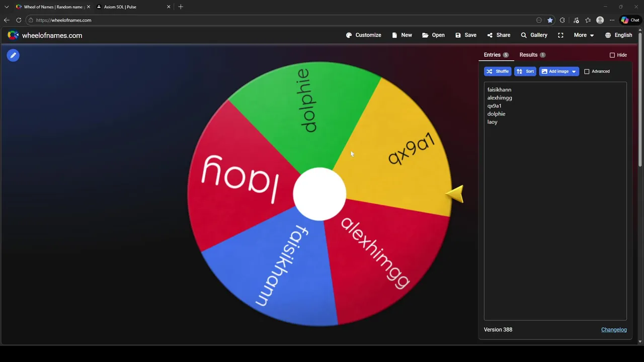Open the Gallery
Screen dimensions: 644x362
[534, 35]
